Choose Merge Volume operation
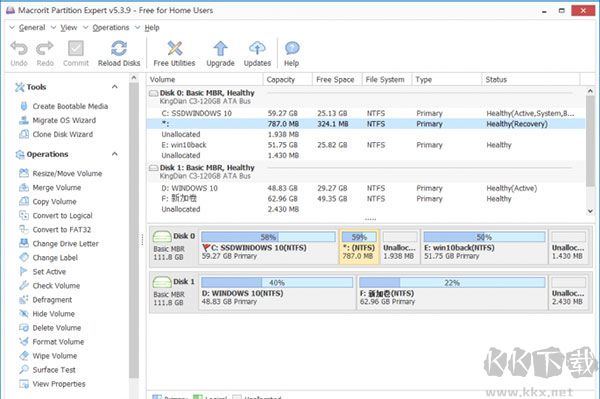 click(x=50, y=187)
